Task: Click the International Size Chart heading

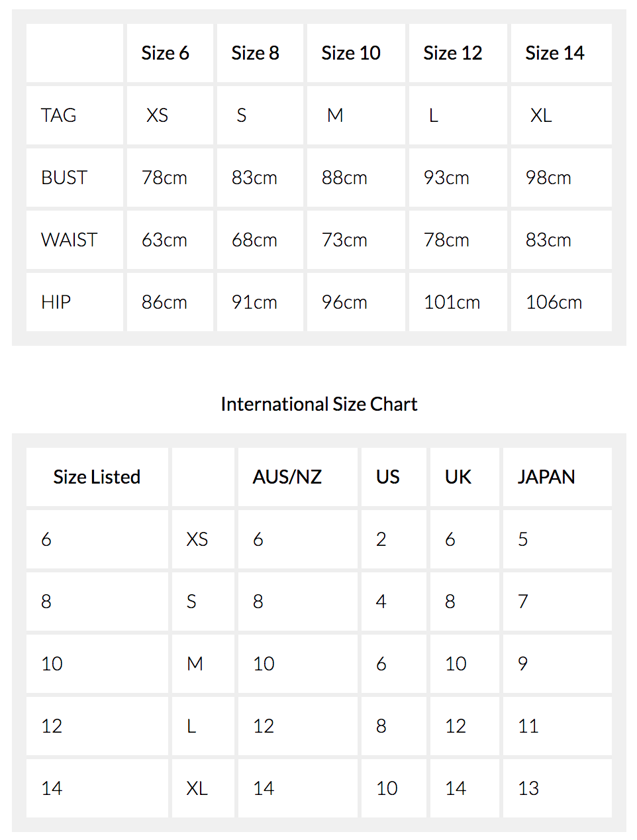Action: tap(319, 404)
